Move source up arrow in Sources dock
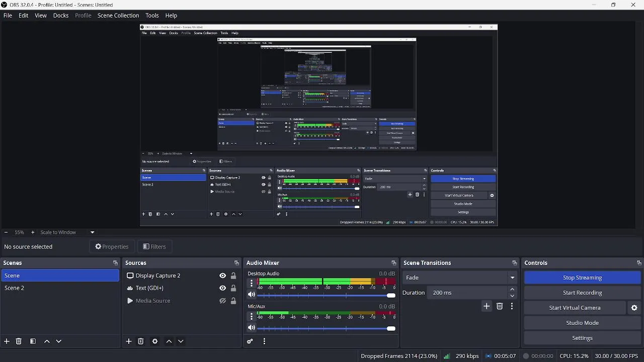 [169, 341]
